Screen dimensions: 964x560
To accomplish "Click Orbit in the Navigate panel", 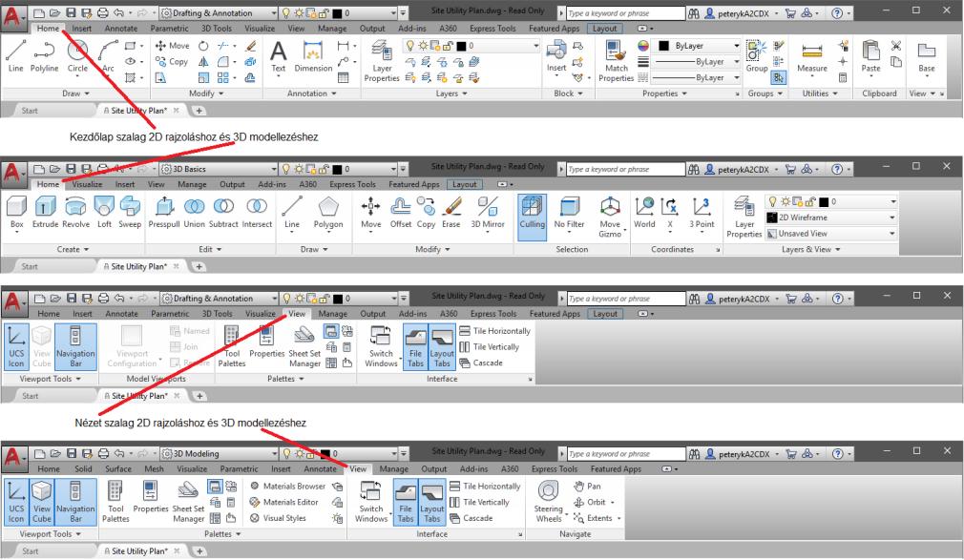I will (x=594, y=502).
